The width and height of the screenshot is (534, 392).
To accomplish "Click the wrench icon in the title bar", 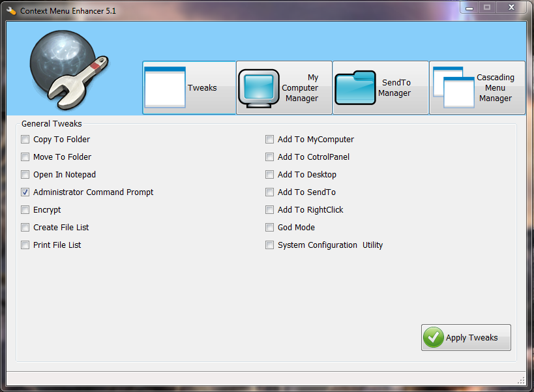I will [11, 11].
